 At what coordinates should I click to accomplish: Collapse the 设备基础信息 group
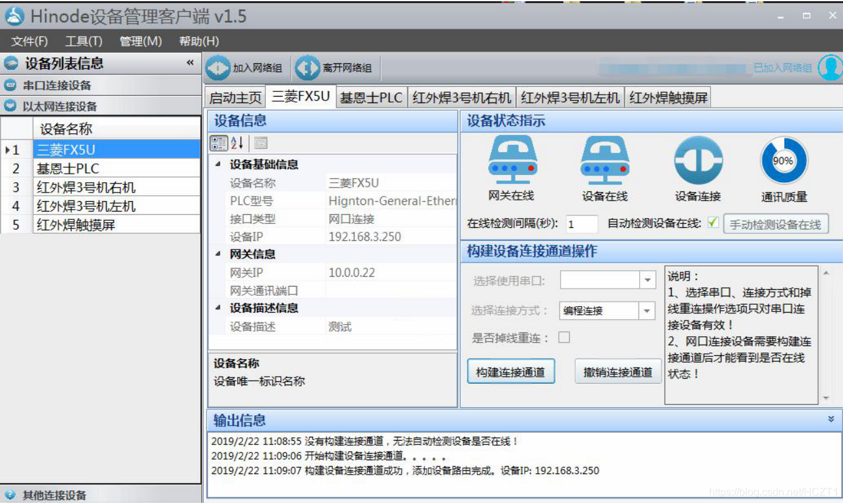pyautogui.click(x=218, y=165)
